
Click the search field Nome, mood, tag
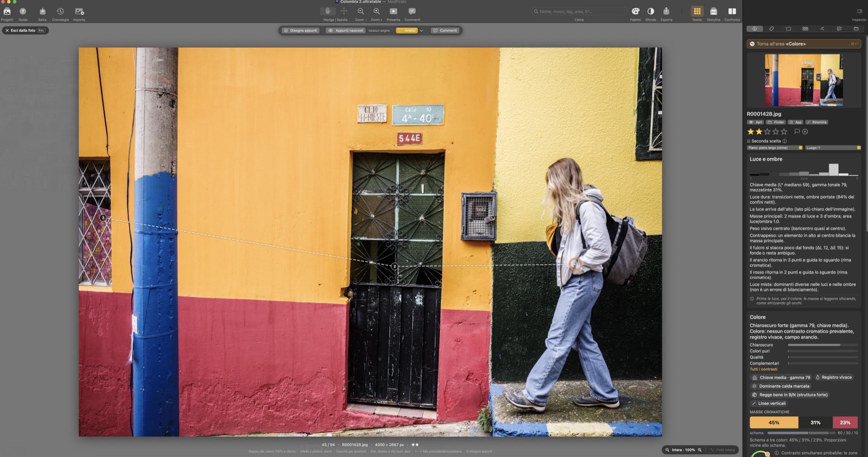click(x=579, y=11)
